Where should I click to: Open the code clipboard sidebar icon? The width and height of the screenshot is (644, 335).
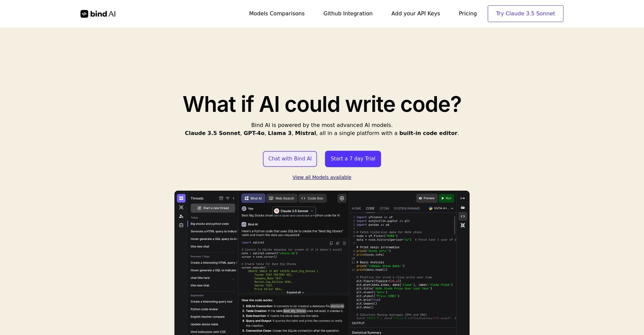pos(181,225)
